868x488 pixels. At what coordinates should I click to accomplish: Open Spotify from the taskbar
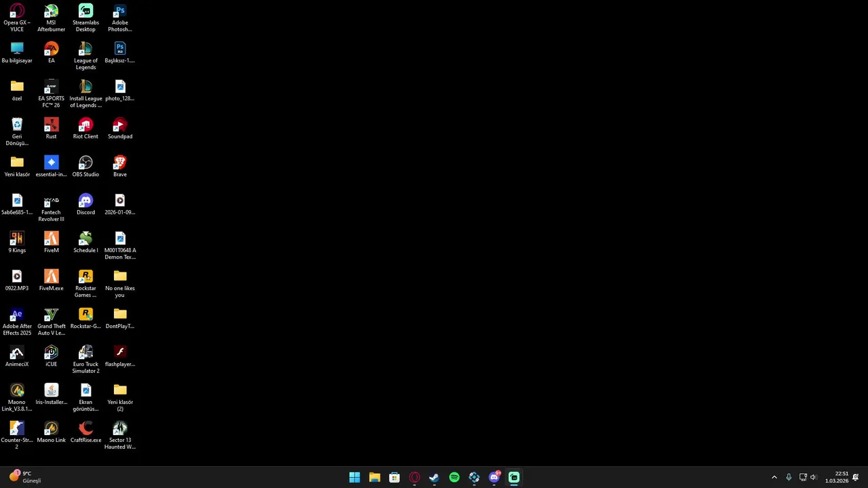pos(454,477)
